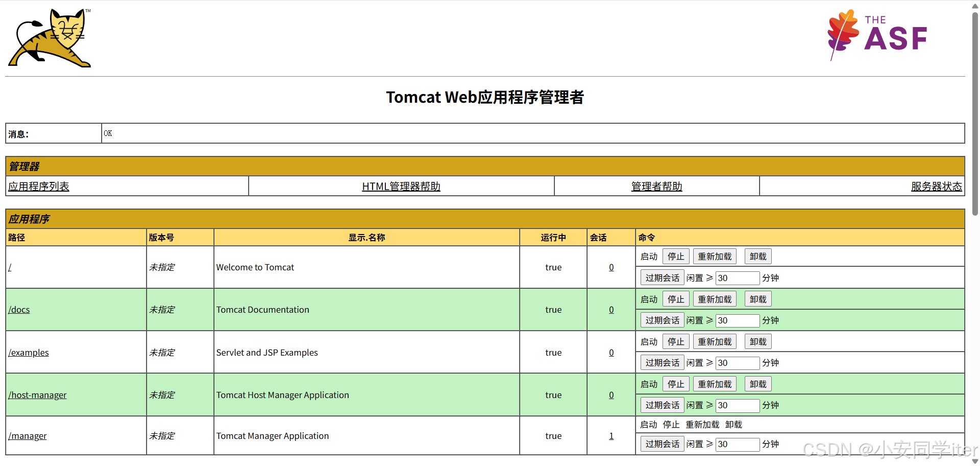980x466 pixels.
Task: Click the 'Tomcat Web应用程序管理者' page title
Action: coord(485,97)
